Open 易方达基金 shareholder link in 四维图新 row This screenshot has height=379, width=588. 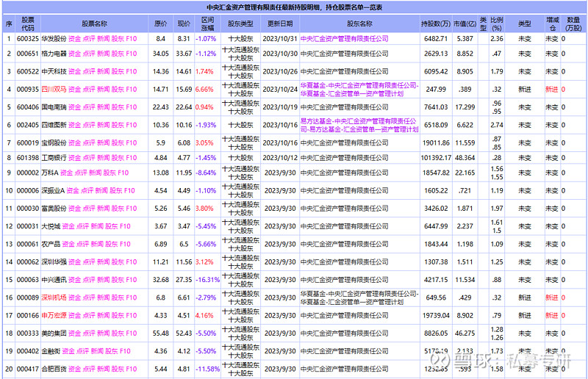(359, 125)
